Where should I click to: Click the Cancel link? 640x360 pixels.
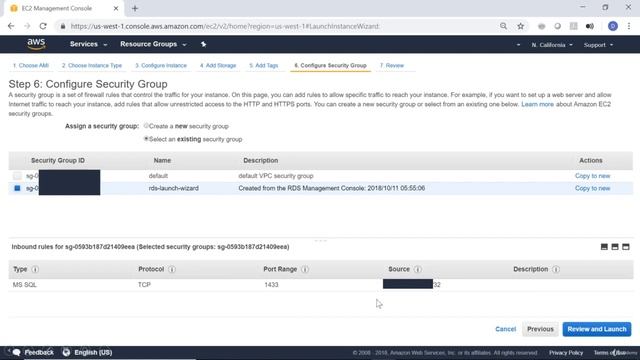[505, 329]
